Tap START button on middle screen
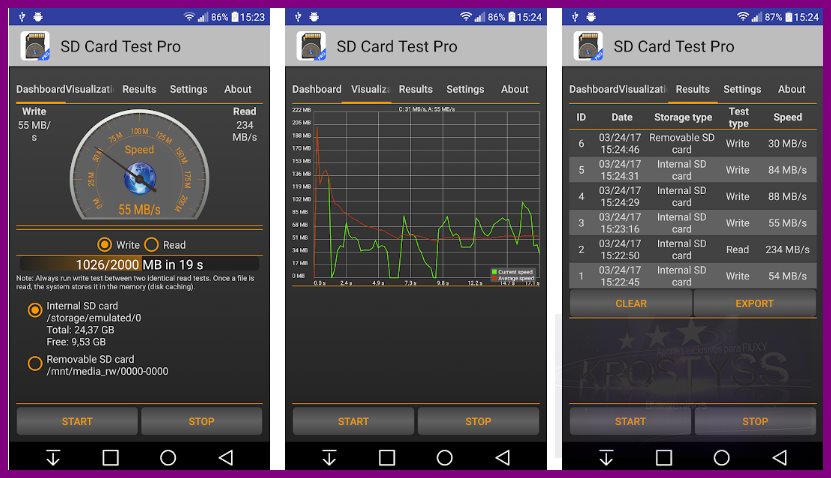 353,421
